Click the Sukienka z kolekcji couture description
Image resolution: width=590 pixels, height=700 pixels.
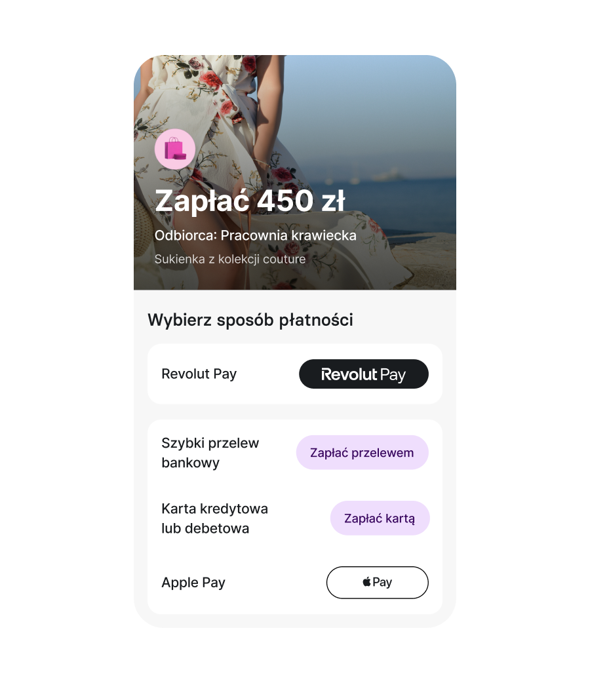tap(230, 259)
